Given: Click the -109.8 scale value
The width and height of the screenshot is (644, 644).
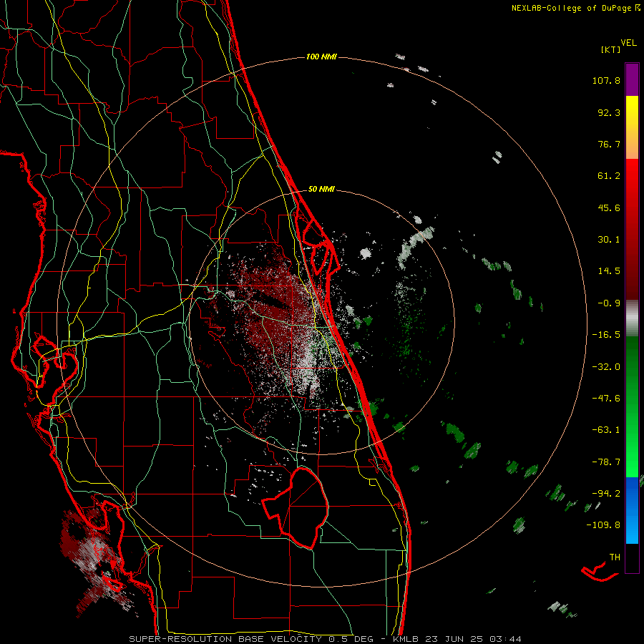Looking at the screenshot, I should [604, 525].
